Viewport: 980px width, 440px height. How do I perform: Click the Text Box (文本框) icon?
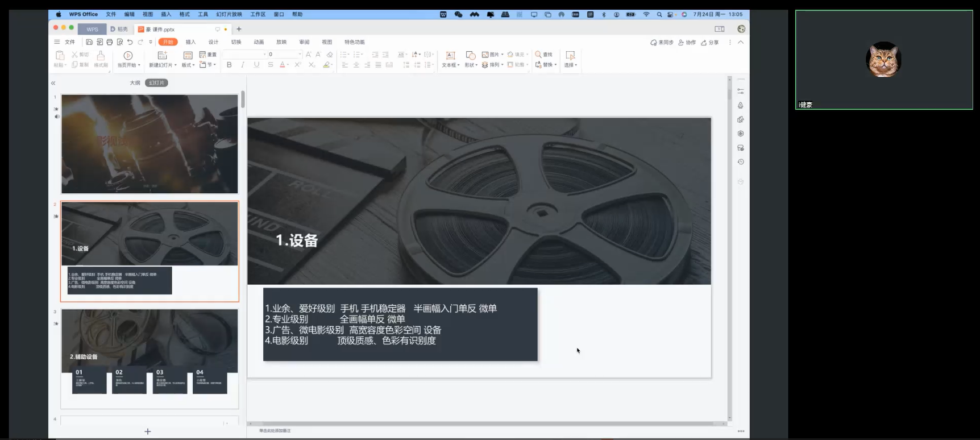click(450, 56)
